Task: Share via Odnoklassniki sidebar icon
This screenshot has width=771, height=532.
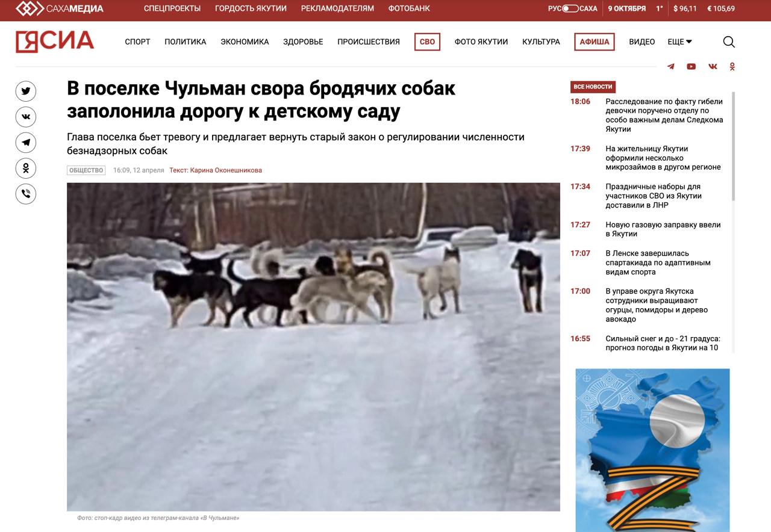Action: (x=26, y=169)
